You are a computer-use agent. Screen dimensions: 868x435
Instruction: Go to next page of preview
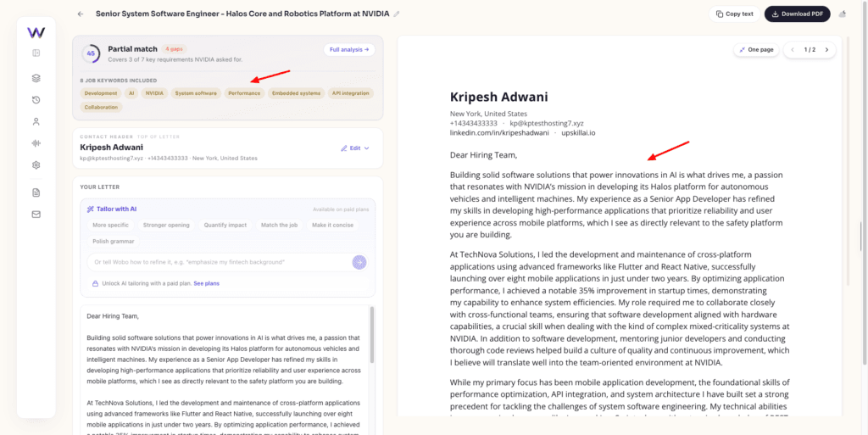826,49
